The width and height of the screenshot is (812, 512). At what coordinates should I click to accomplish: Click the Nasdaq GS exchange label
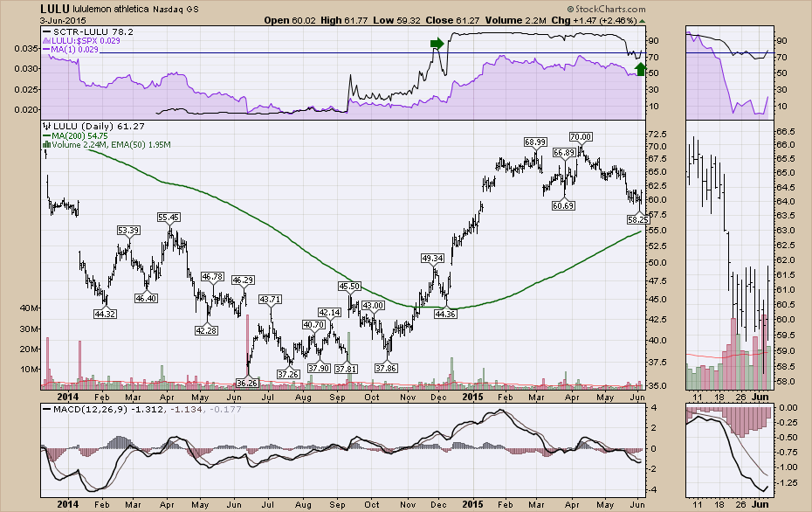coord(175,10)
